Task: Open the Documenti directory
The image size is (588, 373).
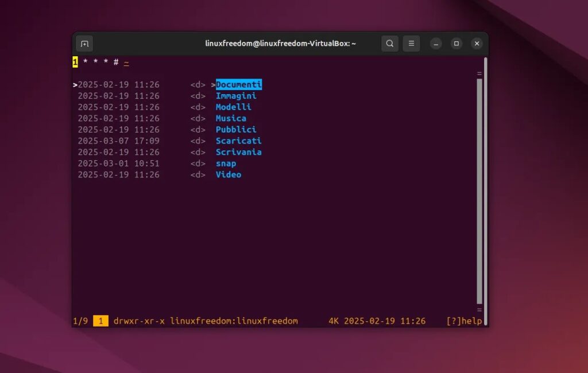Action: [x=239, y=84]
